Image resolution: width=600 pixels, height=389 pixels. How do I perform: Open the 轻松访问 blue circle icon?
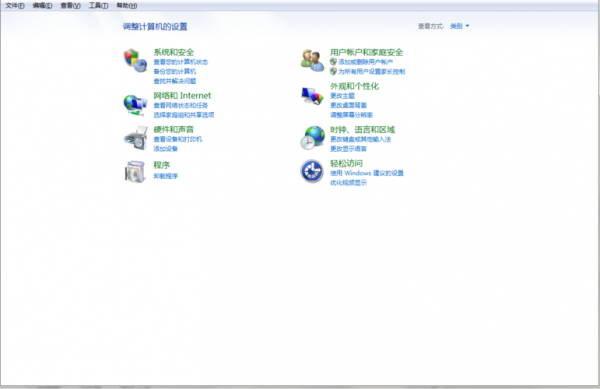click(312, 171)
